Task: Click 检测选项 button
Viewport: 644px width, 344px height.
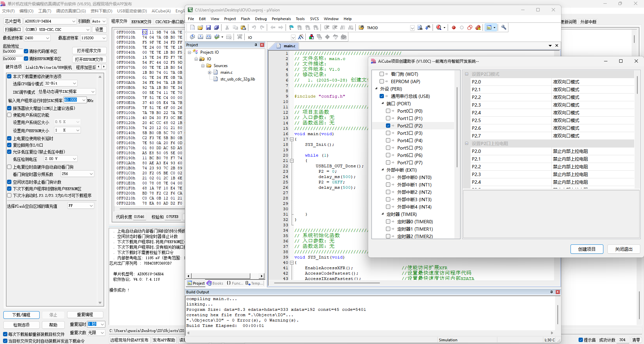Action: 21,325
